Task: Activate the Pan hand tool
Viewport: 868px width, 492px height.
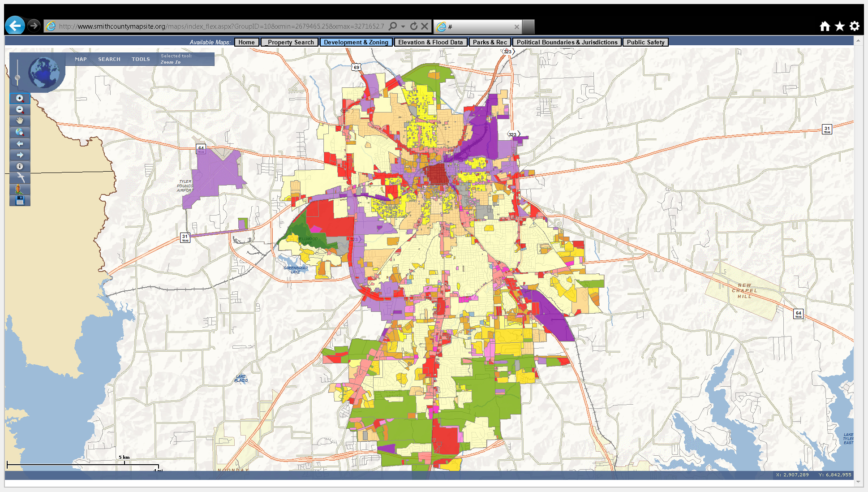Action: [20, 121]
